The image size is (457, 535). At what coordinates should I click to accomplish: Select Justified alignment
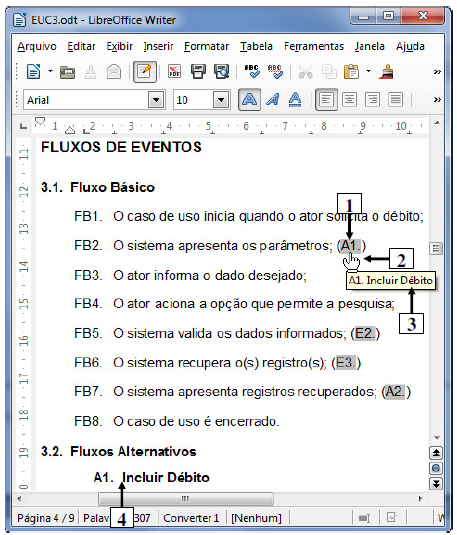(x=396, y=100)
